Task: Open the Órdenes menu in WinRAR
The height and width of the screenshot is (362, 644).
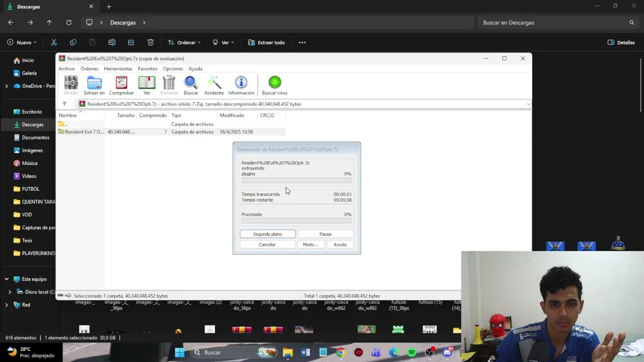Action: 89,69
